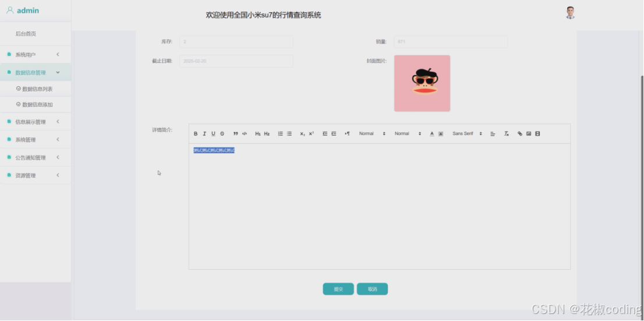Open the first Normal size dropdown
This screenshot has height=321, width=644.
[372, 133]
